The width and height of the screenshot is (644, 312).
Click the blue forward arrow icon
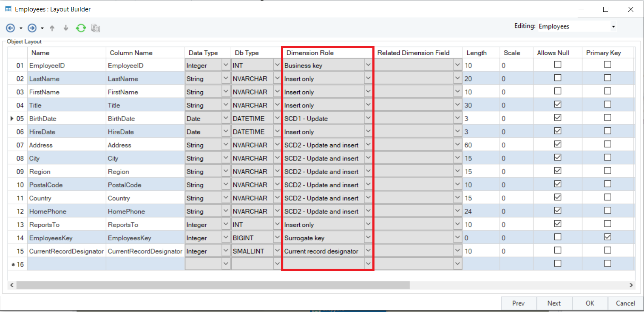coord(32,28)
